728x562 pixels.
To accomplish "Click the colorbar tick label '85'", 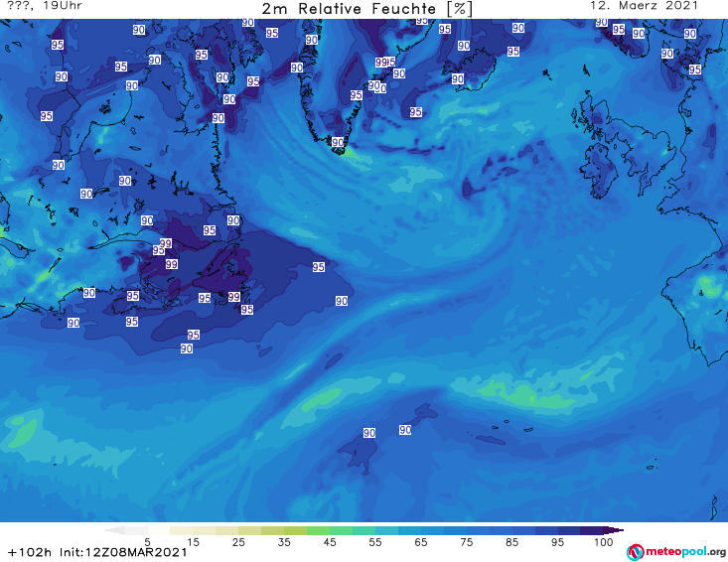I will [511, 542].
